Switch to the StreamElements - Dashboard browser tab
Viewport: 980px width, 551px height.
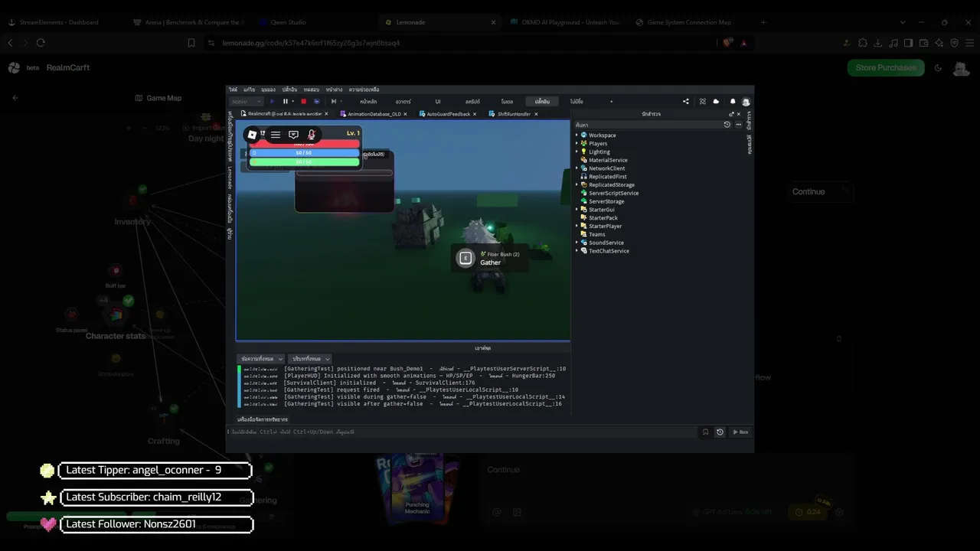pyautogui.click(x=61, y=22)
